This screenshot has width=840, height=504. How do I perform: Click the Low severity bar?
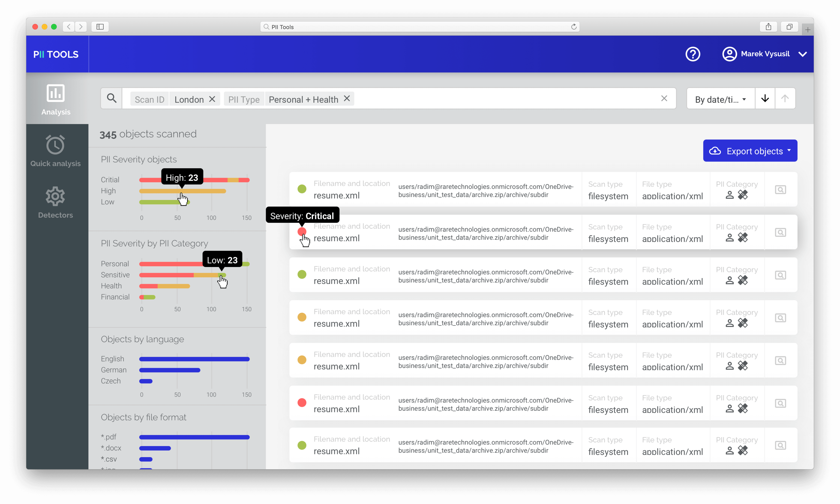pyautogui.click(x=164, y=202)
